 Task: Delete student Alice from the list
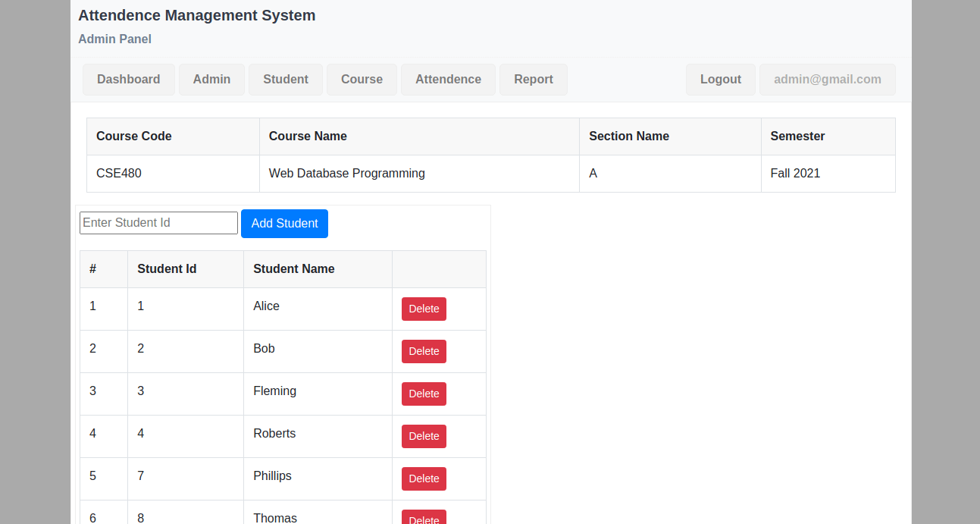click(424, 309)
